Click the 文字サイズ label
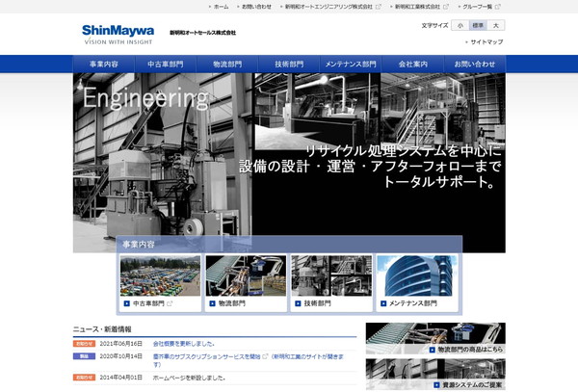The width and height of the screenshot is (578, 392). click(x=435, y=25)
